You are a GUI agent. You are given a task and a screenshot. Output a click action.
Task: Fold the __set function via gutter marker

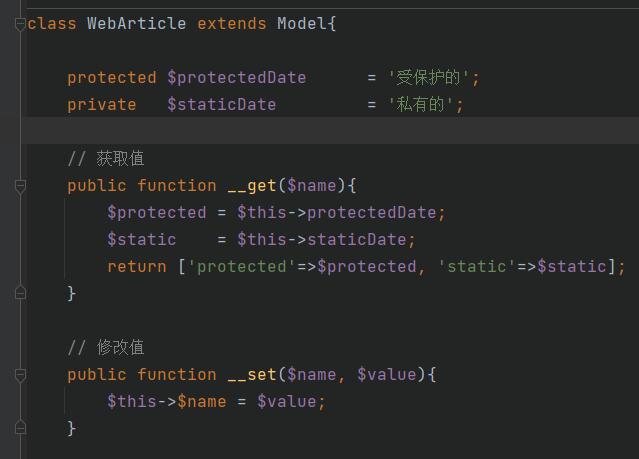click(20, 375)
